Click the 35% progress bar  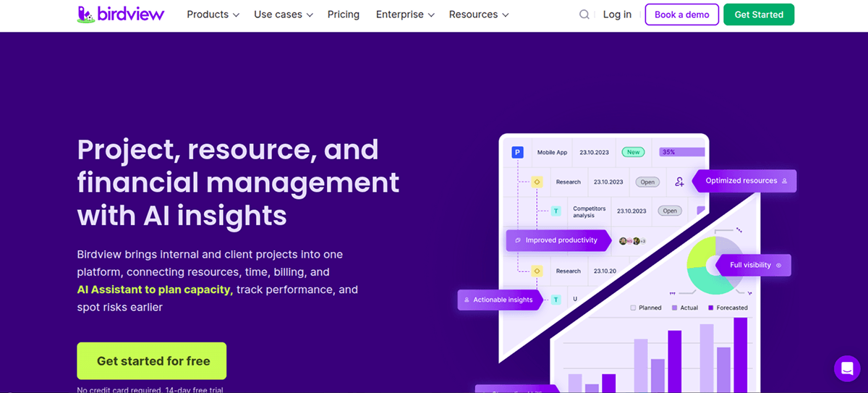(681, 152)
